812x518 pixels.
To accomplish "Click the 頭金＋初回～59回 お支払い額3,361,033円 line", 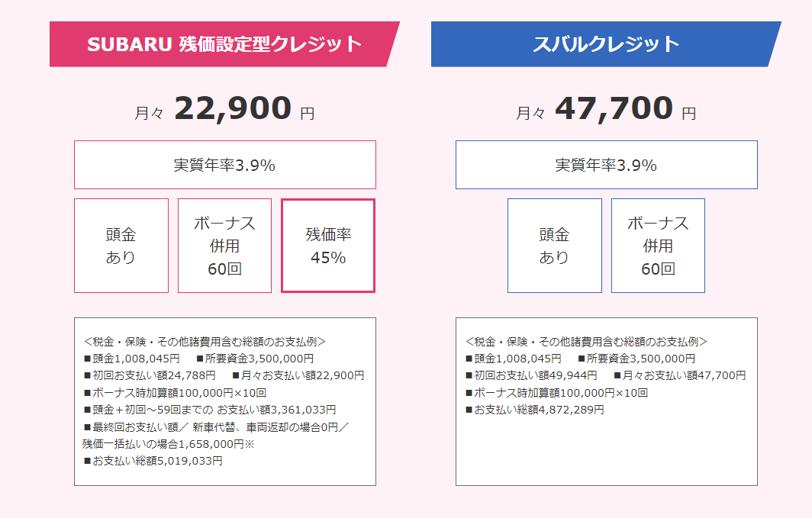I will [210, 410].
